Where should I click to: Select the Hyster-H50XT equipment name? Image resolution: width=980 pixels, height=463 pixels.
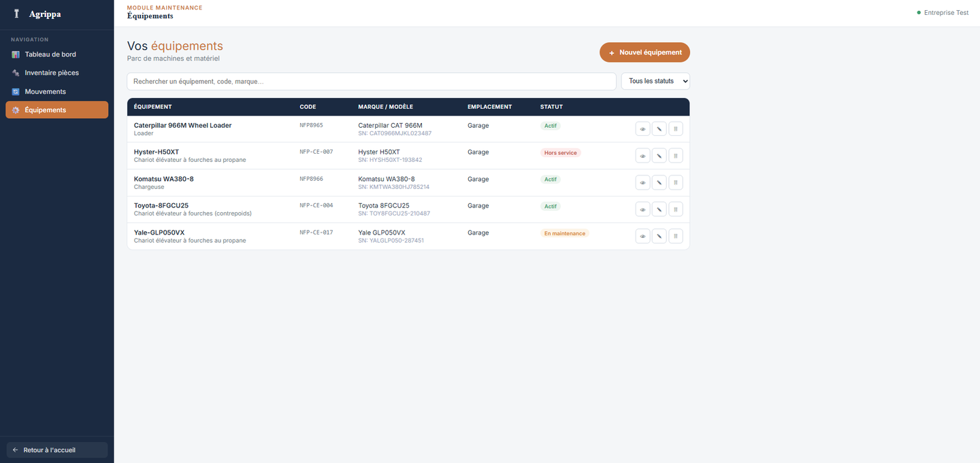coord(157,152)
